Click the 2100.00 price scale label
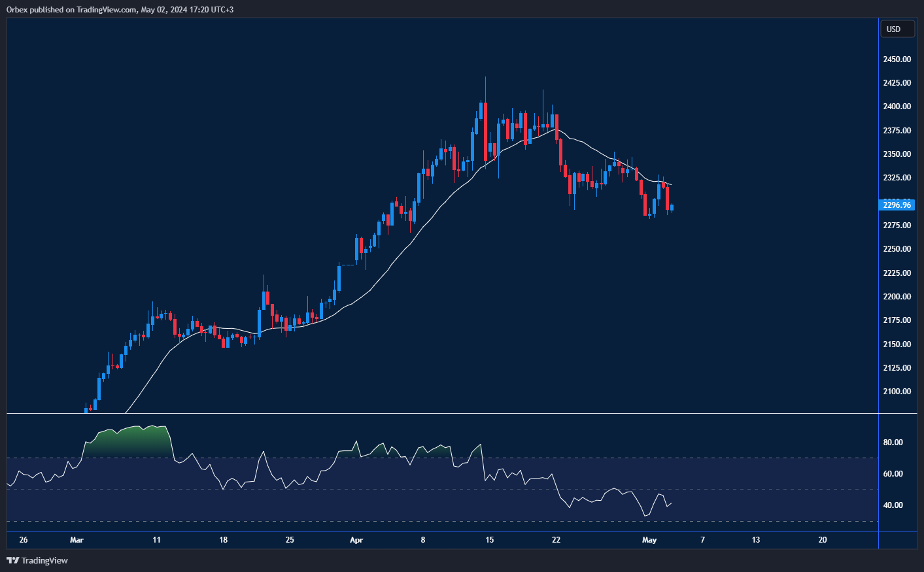The image size is (924, 572). [x=897, y=392]
